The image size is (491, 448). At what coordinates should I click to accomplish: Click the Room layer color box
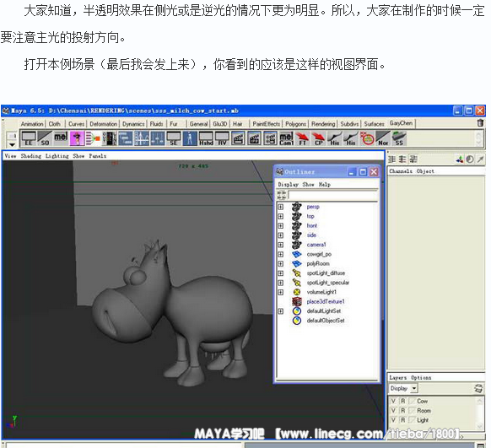[412, 410]
